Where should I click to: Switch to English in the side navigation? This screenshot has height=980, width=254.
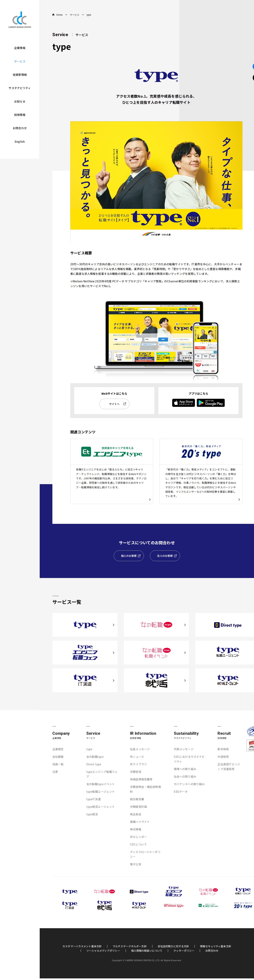[x=20, y=141]
